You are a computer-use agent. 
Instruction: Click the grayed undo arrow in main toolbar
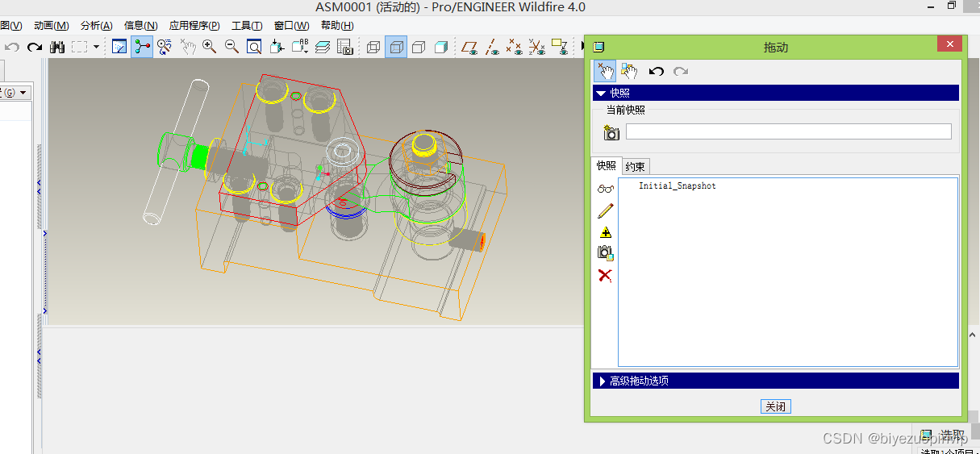pyautogui.click(x=11, y=47)
